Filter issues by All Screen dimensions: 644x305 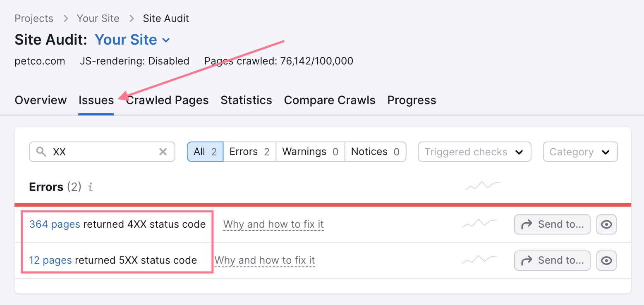[205, 152]
